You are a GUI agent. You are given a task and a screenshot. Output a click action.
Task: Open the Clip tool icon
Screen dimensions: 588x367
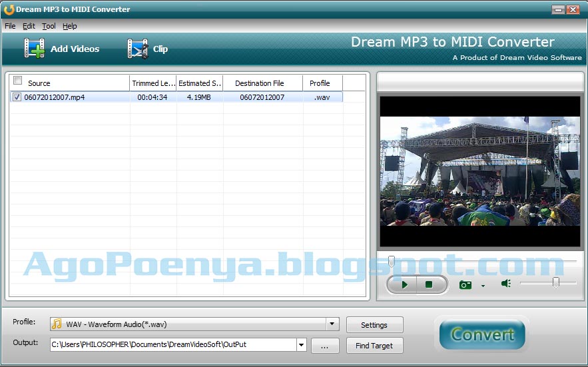pos(137,49)
